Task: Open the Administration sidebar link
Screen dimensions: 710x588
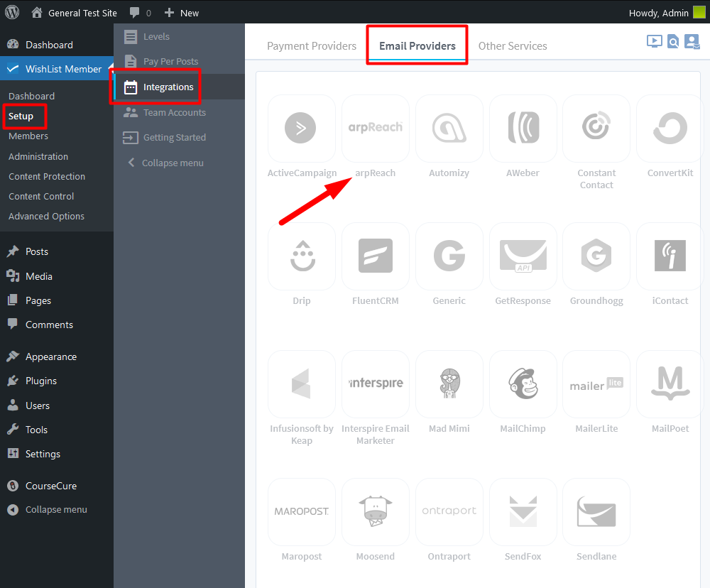Action: 38,156
